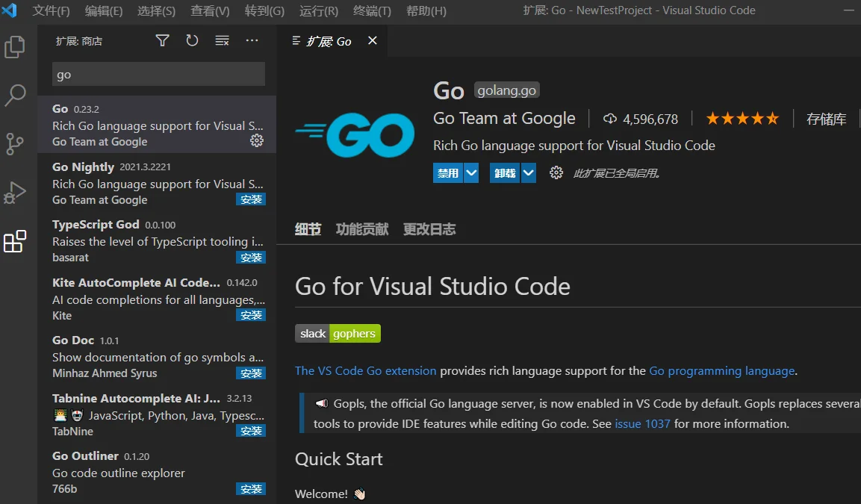Install Go Doc extension
Screen dimensions: 861x504
(x=251, y=373)
